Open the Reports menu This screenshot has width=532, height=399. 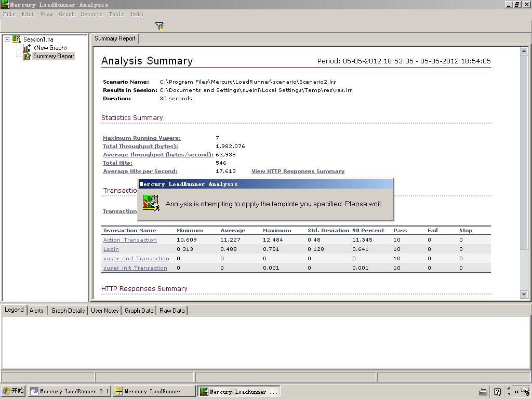pyautogui.click(x=91, y=14)
